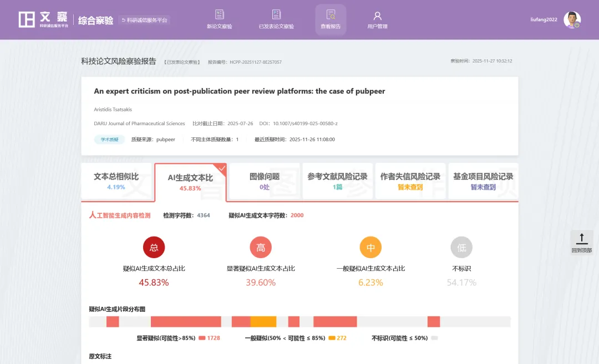Click the red 总 circle icon

[x=154, y=248]
